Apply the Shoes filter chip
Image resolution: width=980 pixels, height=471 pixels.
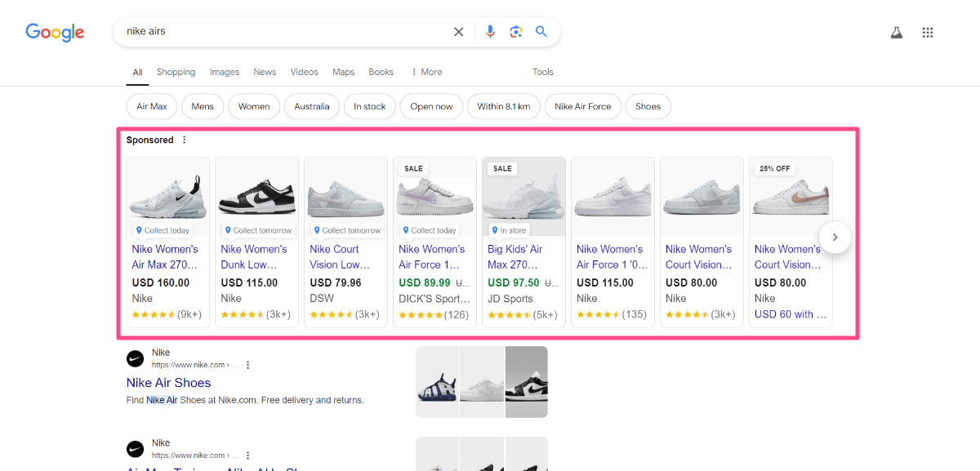pyautogui.click(x=648, y=106)
